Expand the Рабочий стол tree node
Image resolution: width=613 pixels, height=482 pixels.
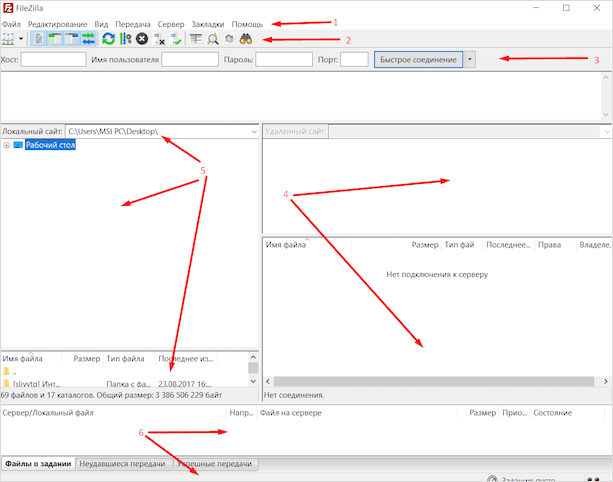tap(6, 145)
